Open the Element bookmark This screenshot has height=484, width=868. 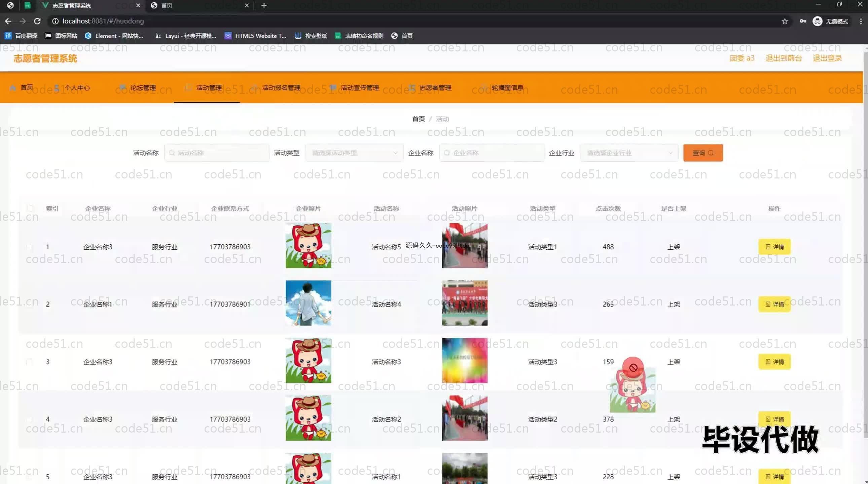point(114,36)
